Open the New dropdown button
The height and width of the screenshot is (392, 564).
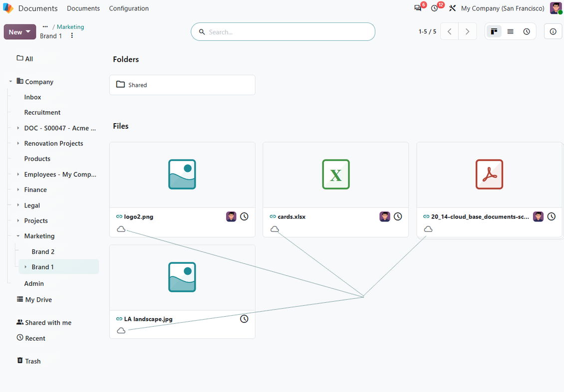tap(20, 32)
